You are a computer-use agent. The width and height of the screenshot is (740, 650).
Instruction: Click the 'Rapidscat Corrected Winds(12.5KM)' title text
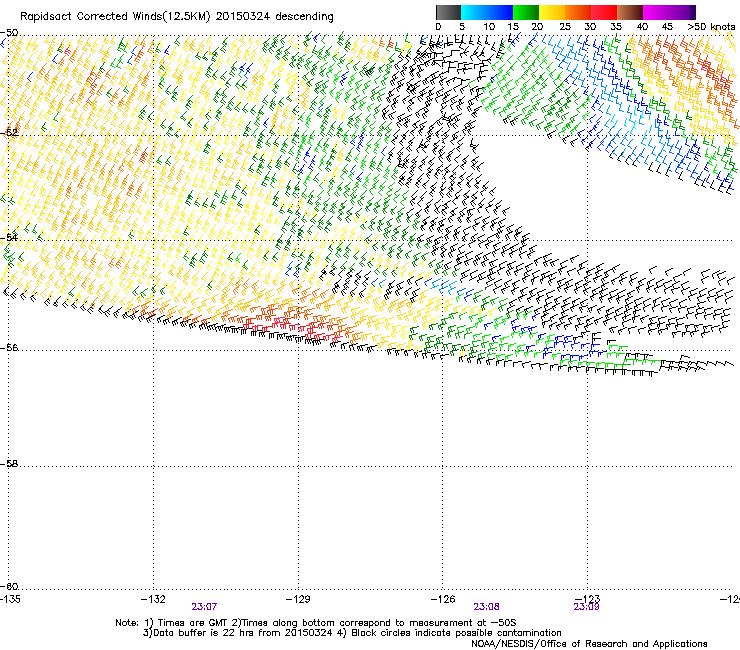click(115, 17)
